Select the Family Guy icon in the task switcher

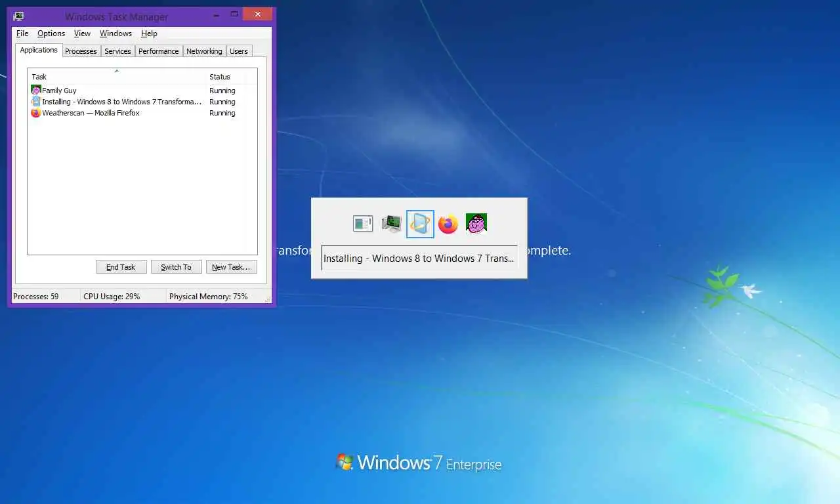pyautogui.click(x=476, y=224)
